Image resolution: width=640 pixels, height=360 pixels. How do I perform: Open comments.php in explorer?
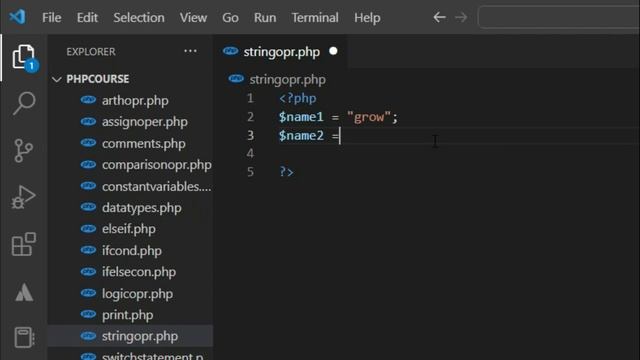pyautogui.click(x=131, y=143)
